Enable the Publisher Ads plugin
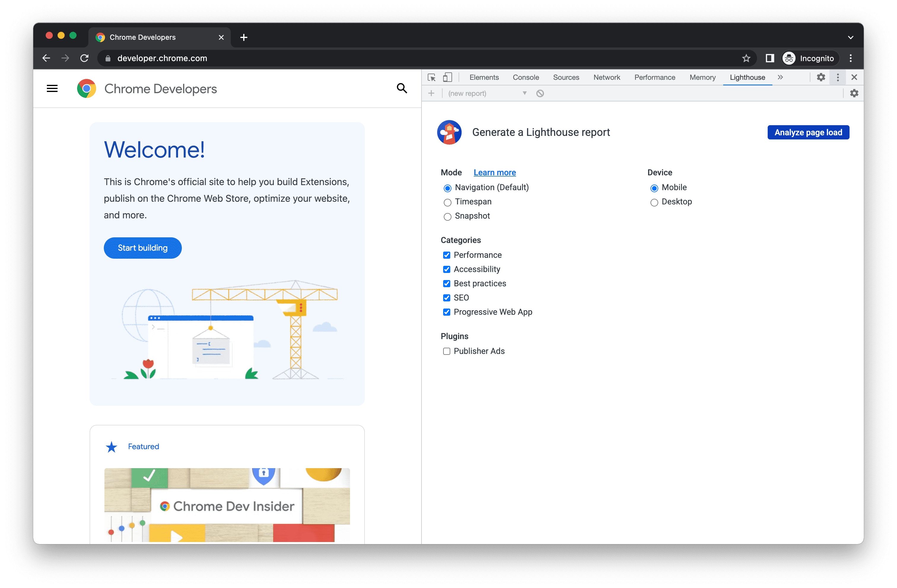The image size is (897, 588). pyautogui.click(x=446, y=351)
